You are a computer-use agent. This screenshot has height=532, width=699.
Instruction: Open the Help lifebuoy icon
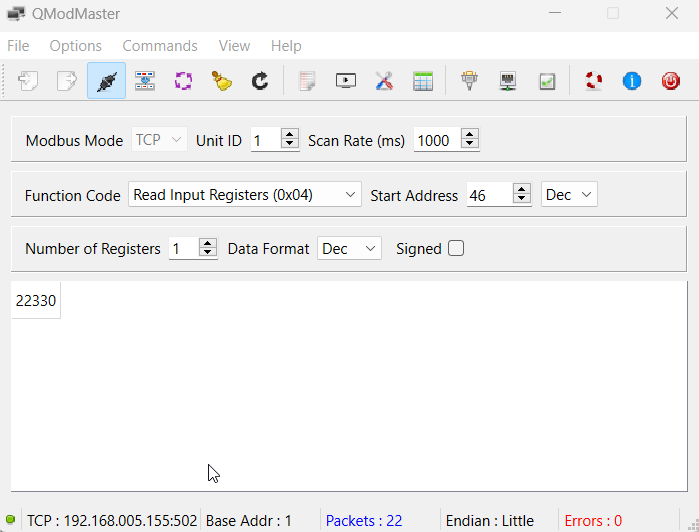point(593,81)
